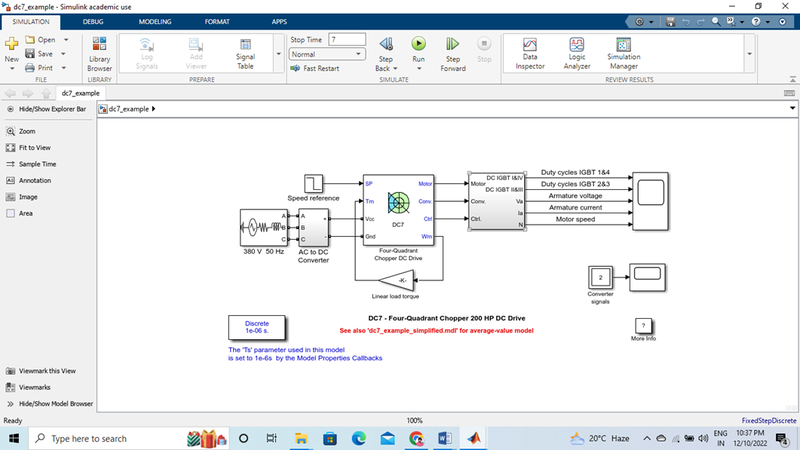The width and height of the screenshot is (800, 450).
Task: Run the simulation
Action: [418, 44]
